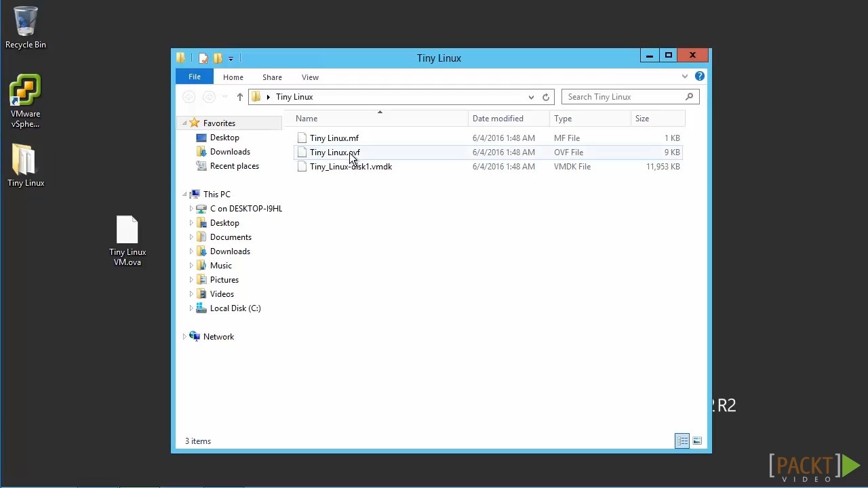Select Favorites in navigation pane
This screenshot has height=488, width=868.
coord(219,123)
